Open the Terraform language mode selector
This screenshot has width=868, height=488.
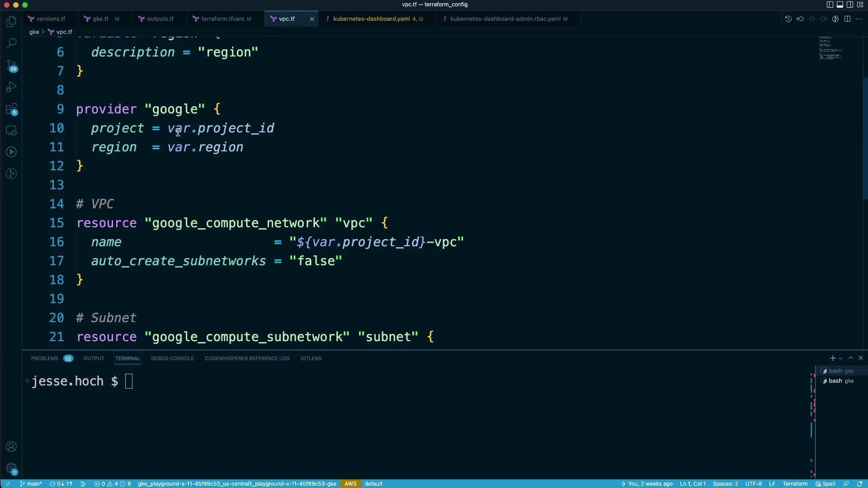[795, 483]
